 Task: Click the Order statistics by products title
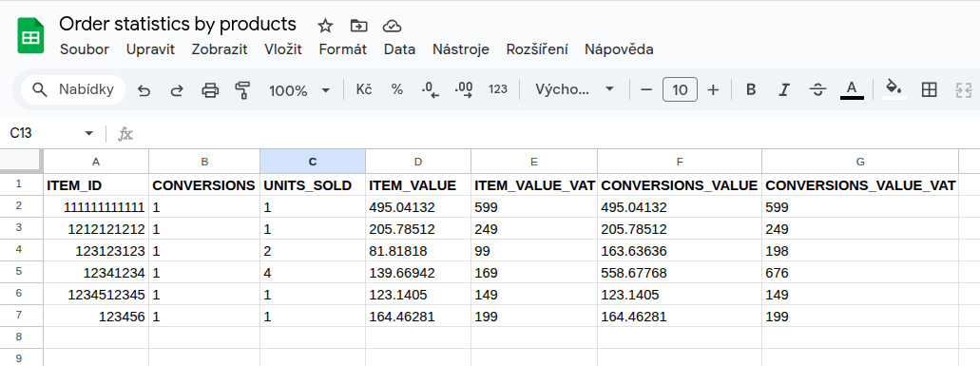pos(178,24)
